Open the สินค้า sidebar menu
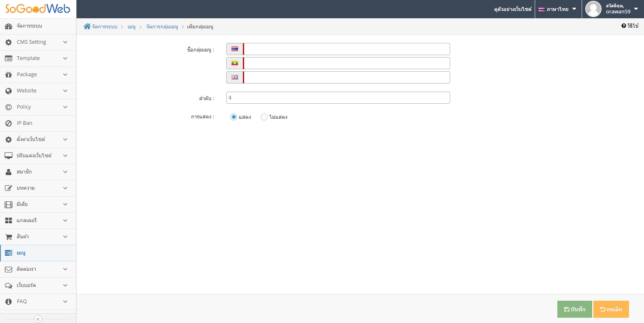 pos(38,237)
